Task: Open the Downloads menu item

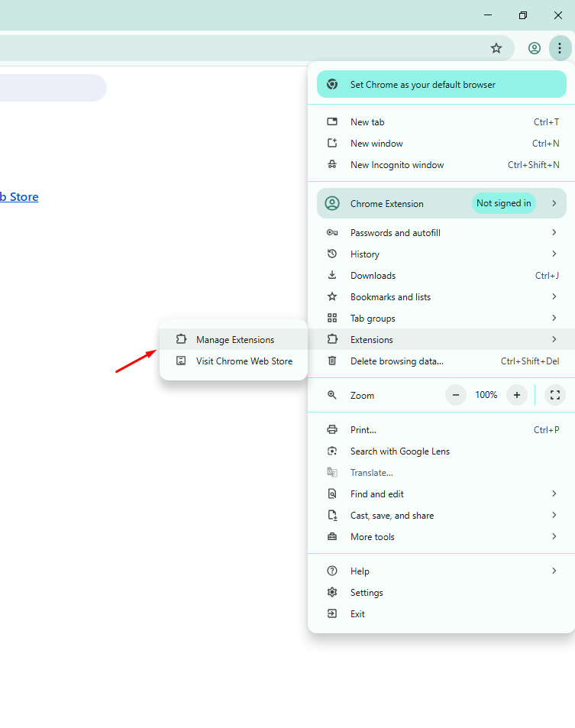Action: tap(441, 275)
